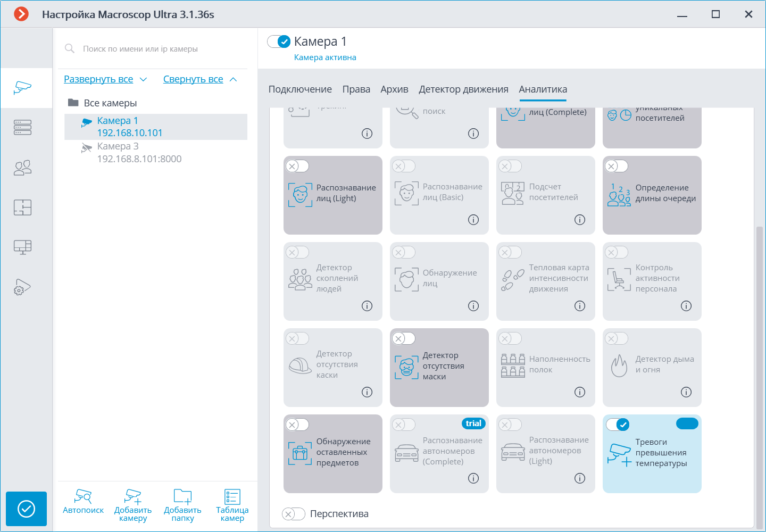Select Камера 3 in camera tree
This screenshot has width=766, height=532.
tap(156, 153)
